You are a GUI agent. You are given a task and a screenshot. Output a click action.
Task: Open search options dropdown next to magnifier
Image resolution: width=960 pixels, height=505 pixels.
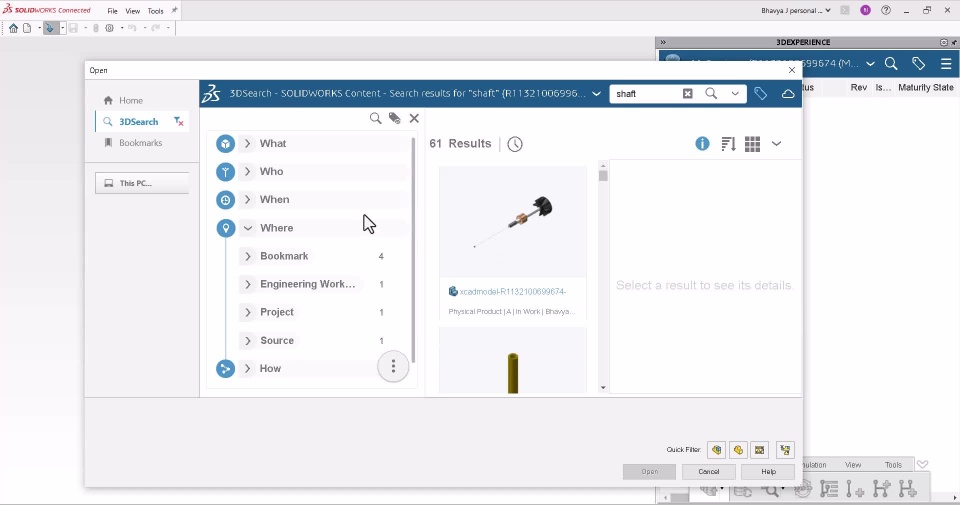click(x=735, y=94)
